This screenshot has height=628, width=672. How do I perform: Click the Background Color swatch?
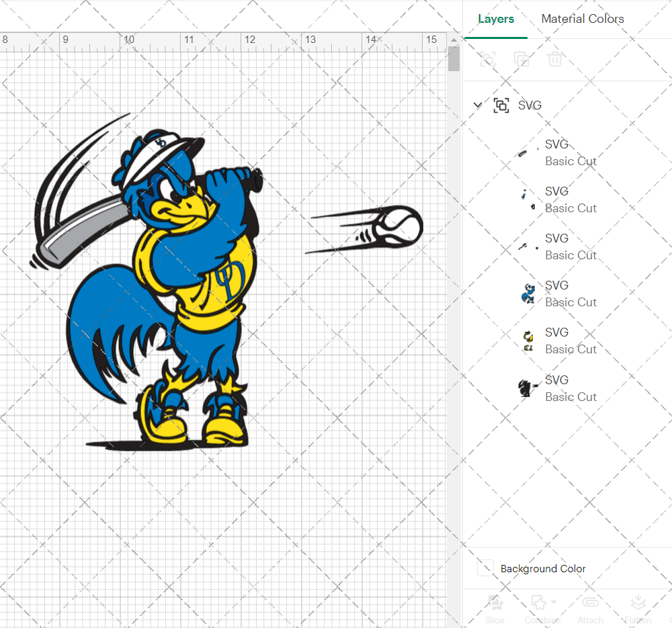point(485,568)
